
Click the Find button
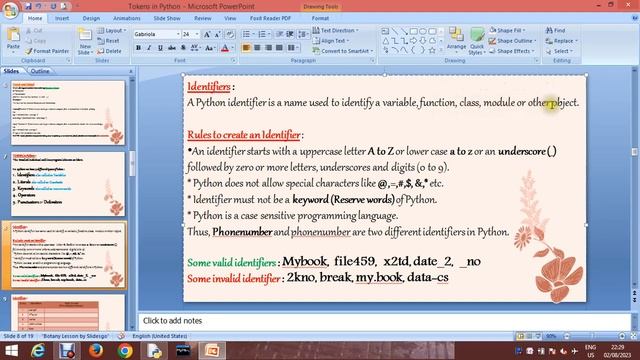[556, 30]
